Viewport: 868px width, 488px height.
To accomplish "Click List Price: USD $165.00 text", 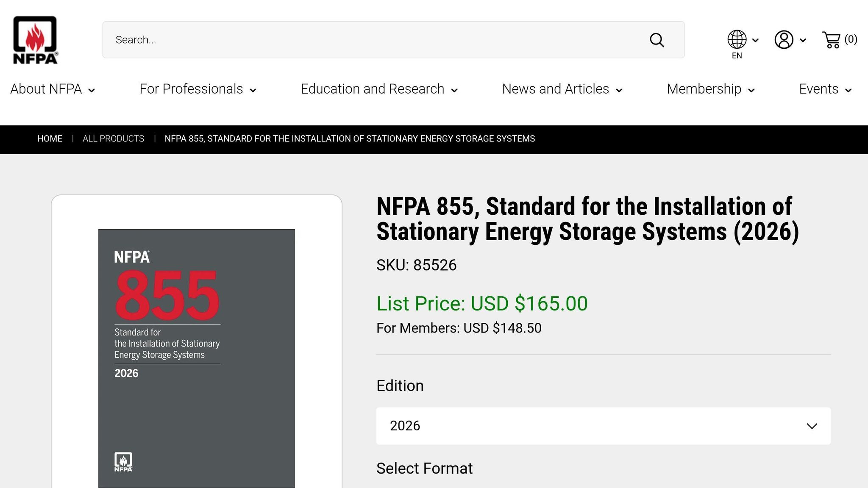I will (x=482, y=303).
